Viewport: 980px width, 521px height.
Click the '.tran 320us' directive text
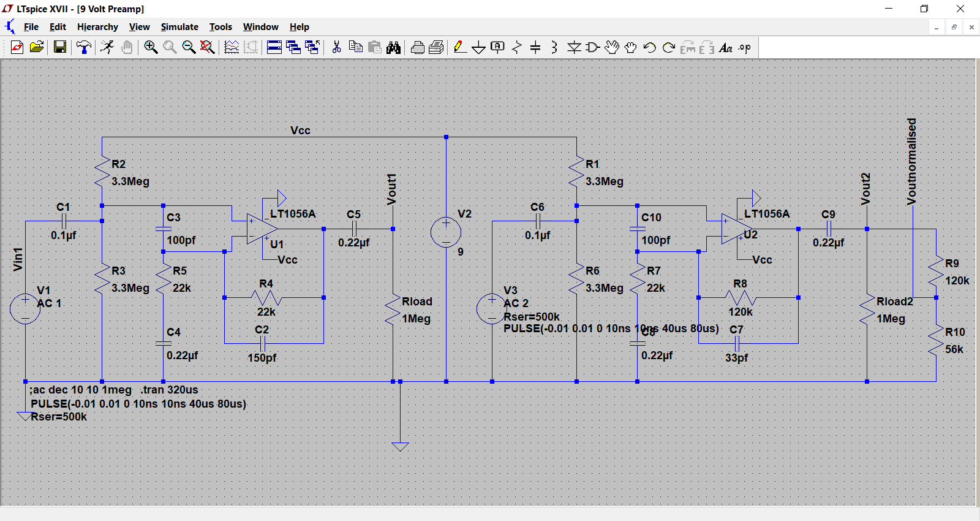click(x=169, y=390)
